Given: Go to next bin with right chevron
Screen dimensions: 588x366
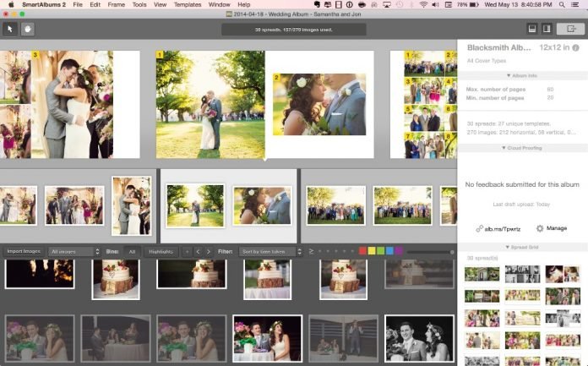Looking at the screenshot, I should coord(209,252).
